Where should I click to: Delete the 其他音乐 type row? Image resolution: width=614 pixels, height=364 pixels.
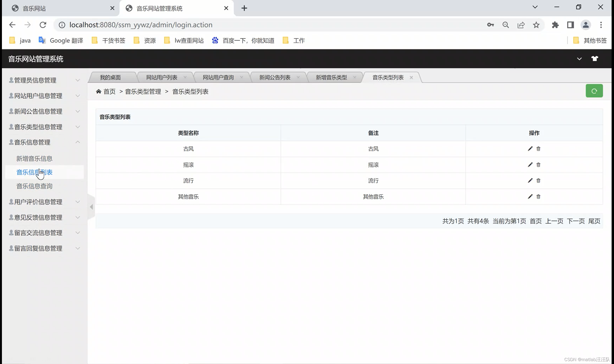click(x=538, y=196)
